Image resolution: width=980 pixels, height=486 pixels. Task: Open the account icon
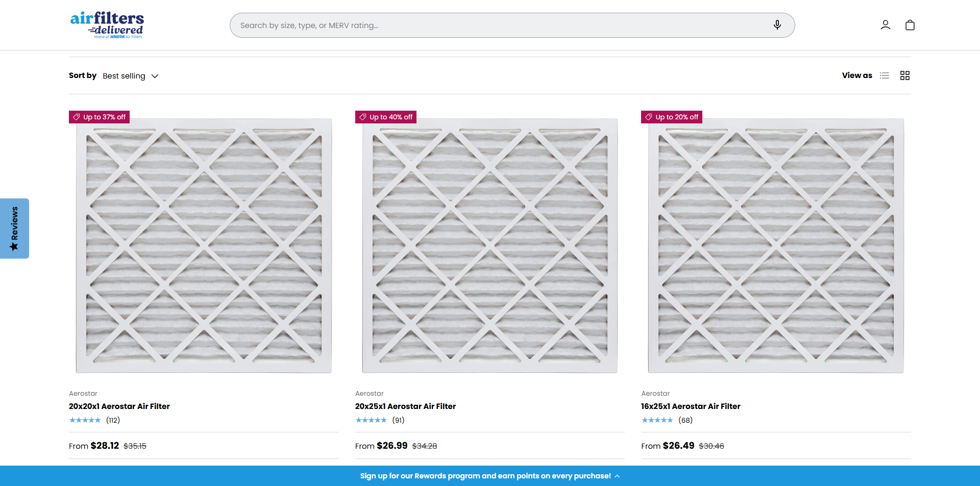pos(885,24)
